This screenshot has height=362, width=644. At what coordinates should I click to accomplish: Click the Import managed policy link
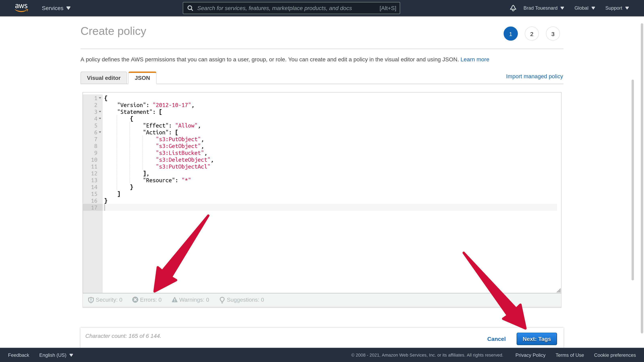[534, 76]
